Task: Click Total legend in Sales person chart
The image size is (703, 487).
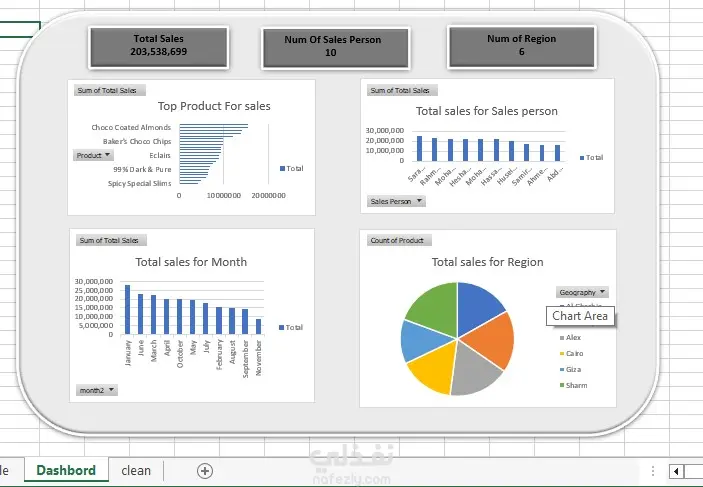Action: pos(591,158)
